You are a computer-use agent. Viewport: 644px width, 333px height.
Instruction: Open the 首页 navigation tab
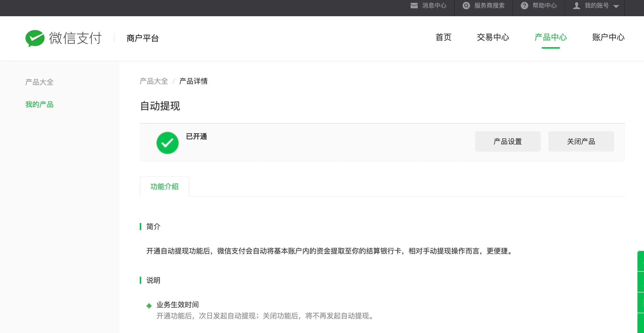coord(443,37)
